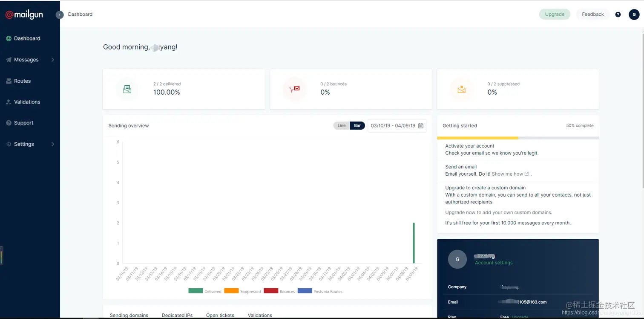
Task: Click the suppressed envelope icon
Action: coord(461,89)
